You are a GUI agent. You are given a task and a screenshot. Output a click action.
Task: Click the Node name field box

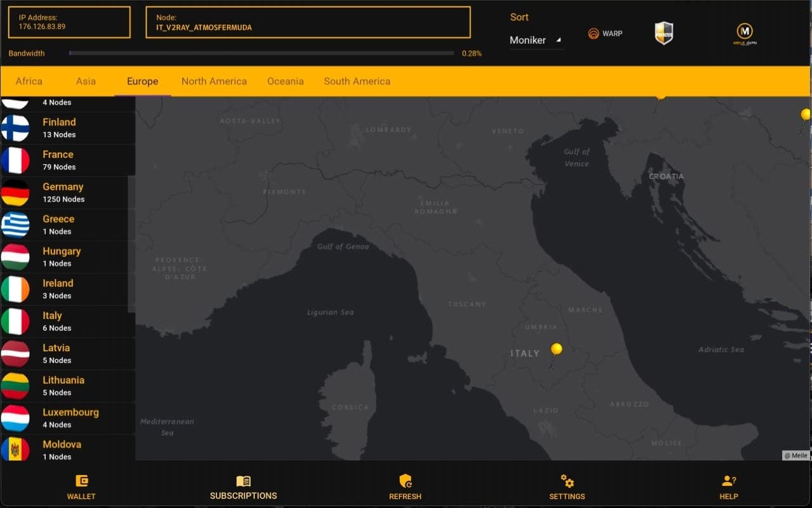click(308, 22)
